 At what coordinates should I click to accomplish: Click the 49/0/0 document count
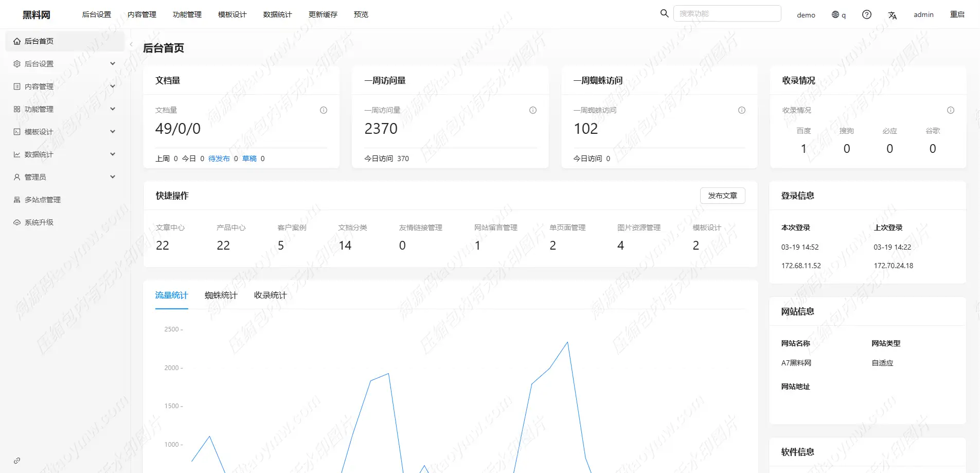(x=178, y=129)
